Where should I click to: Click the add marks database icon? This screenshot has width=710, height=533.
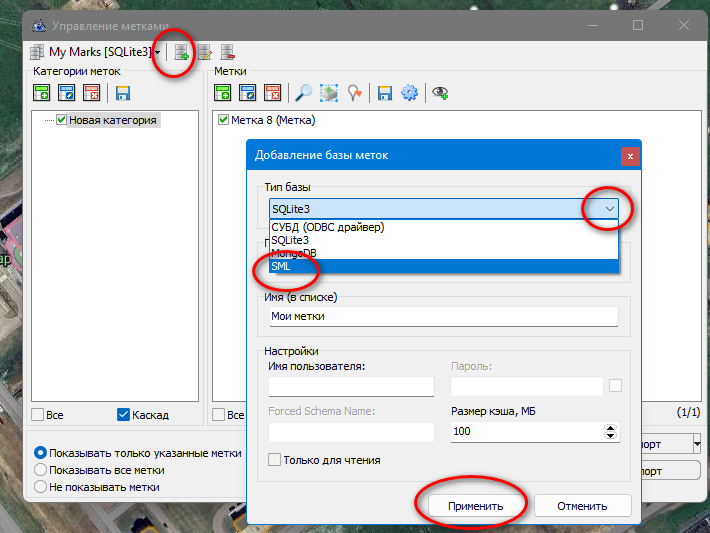[181, 52]
